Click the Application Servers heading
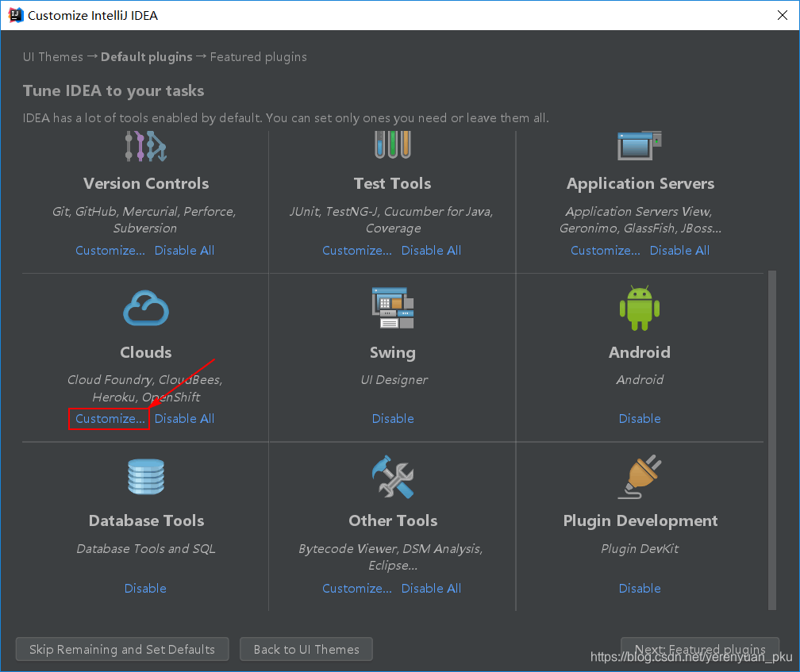The height and width of the screenshot is (672, 800). coord(640,183)
